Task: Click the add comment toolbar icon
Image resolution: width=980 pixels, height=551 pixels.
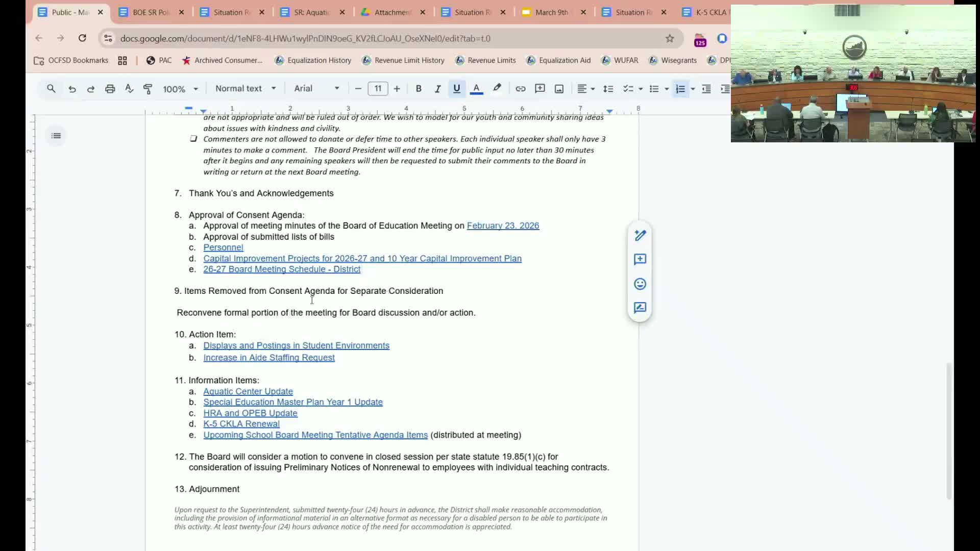Action: point(540,89)
